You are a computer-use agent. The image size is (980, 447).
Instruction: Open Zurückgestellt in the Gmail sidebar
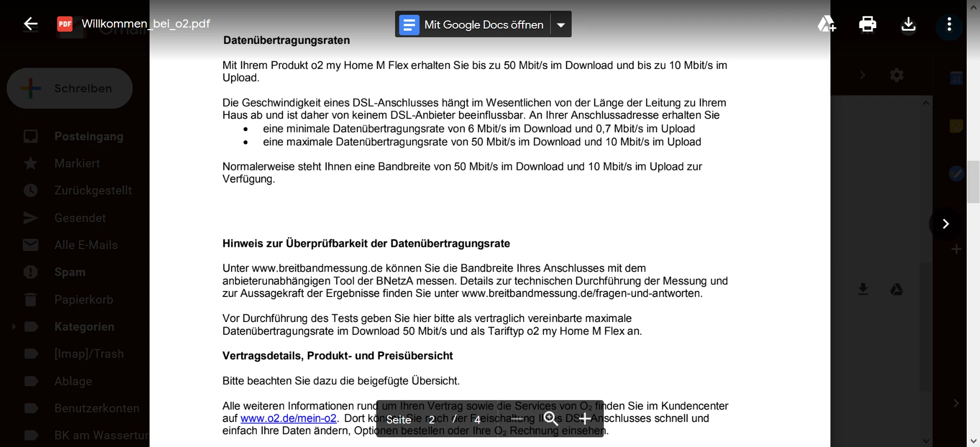coord(93,190)
